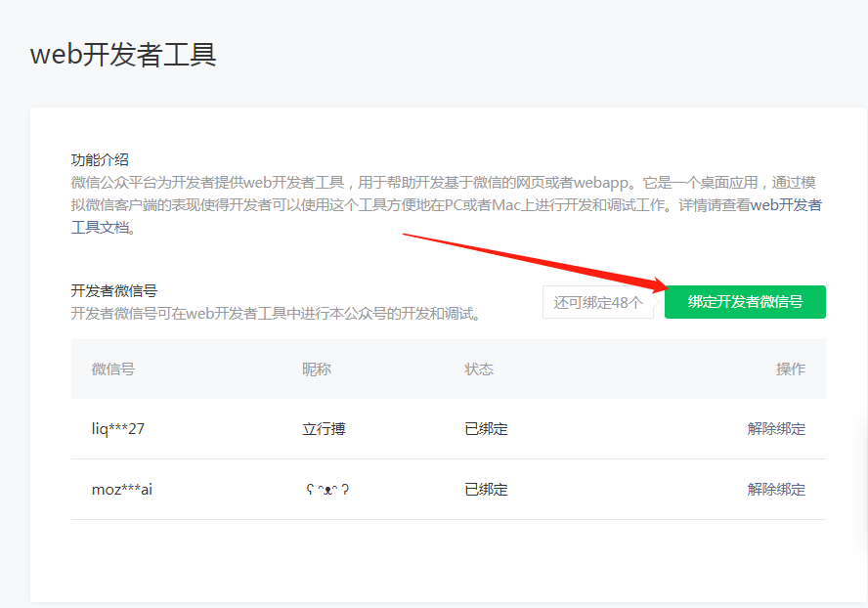Click the 还可绑定48个 remaining quota label
This screenshot has height=608, width=868.
598,302
